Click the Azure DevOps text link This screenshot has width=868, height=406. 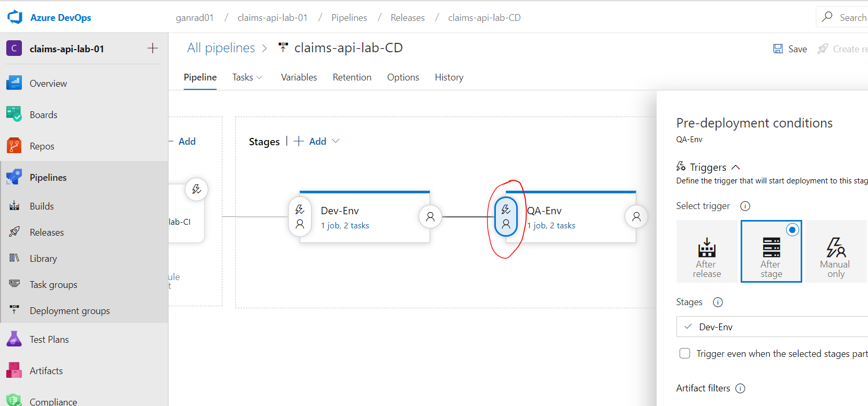tap(61, 17)
